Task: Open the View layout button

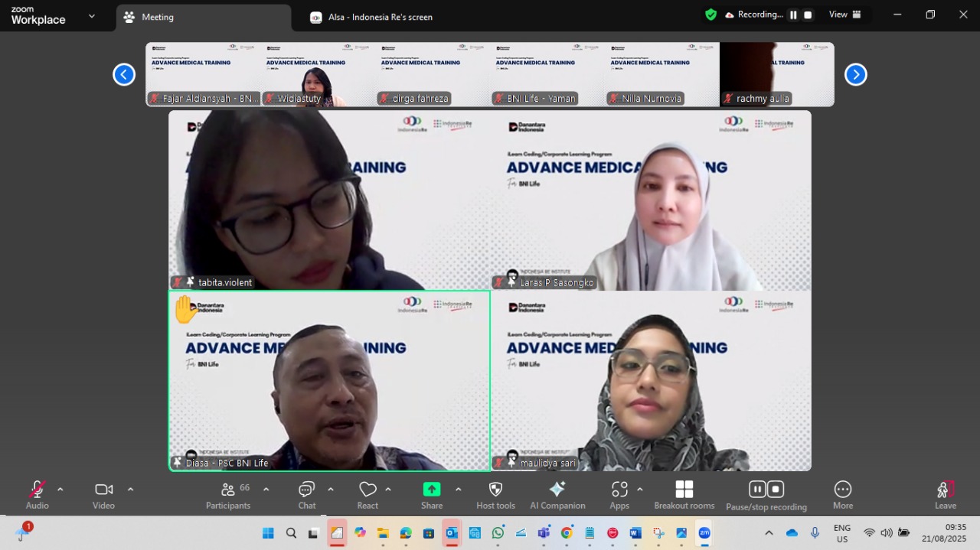Action: click(x=844, y=15)
